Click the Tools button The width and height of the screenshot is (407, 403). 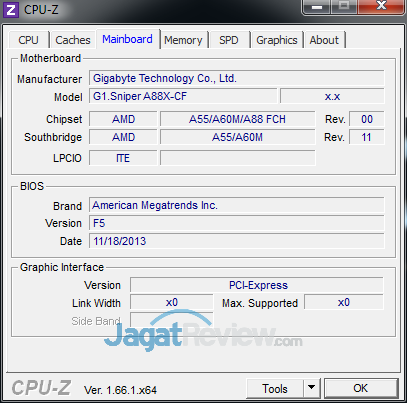pos(275,389)
